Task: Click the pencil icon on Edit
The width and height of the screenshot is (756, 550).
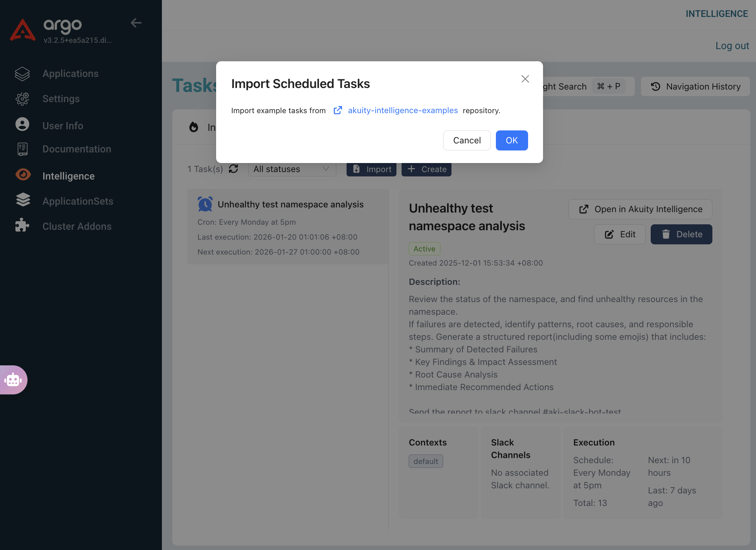Action: [609, 235]
